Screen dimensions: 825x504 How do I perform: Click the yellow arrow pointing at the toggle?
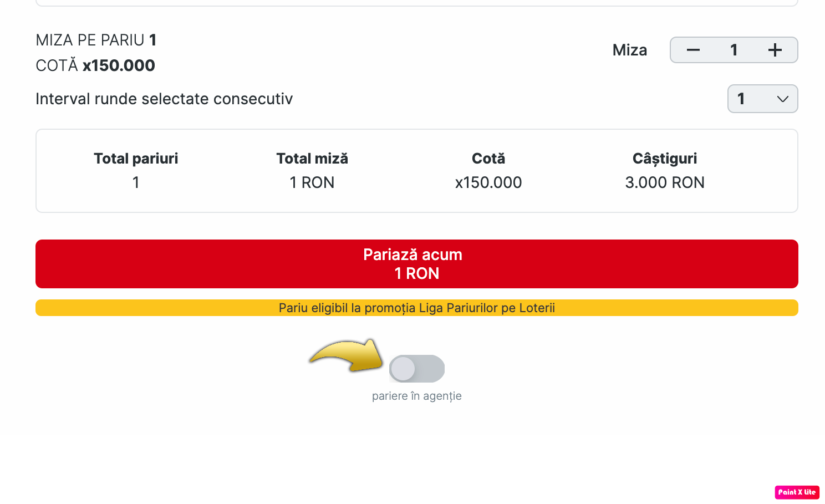click(x=347, y=355)
